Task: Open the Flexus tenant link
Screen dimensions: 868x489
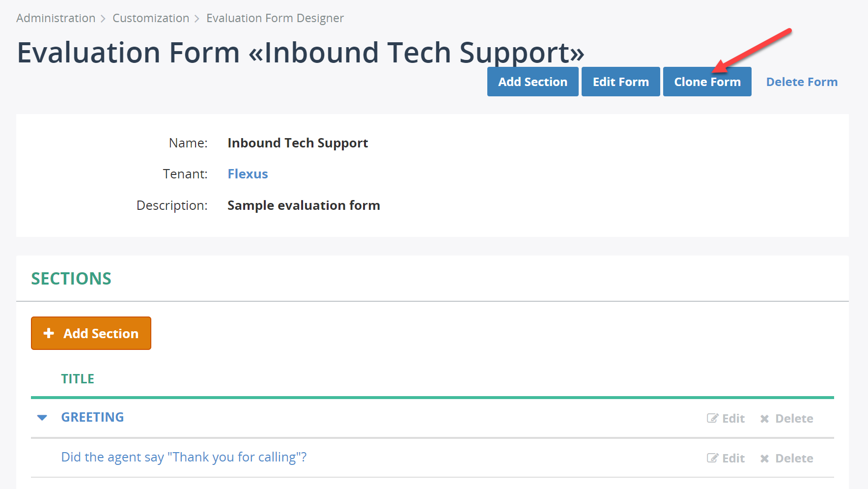Action: coord(248,174)
